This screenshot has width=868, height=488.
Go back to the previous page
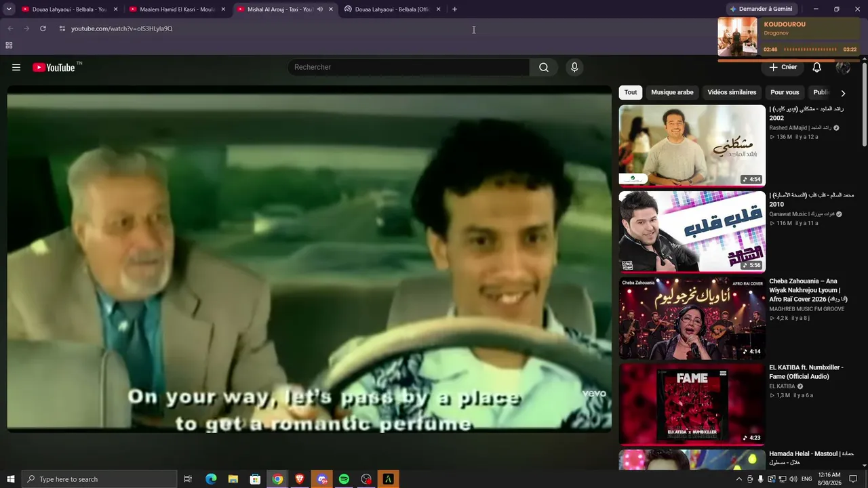[10, 28]
